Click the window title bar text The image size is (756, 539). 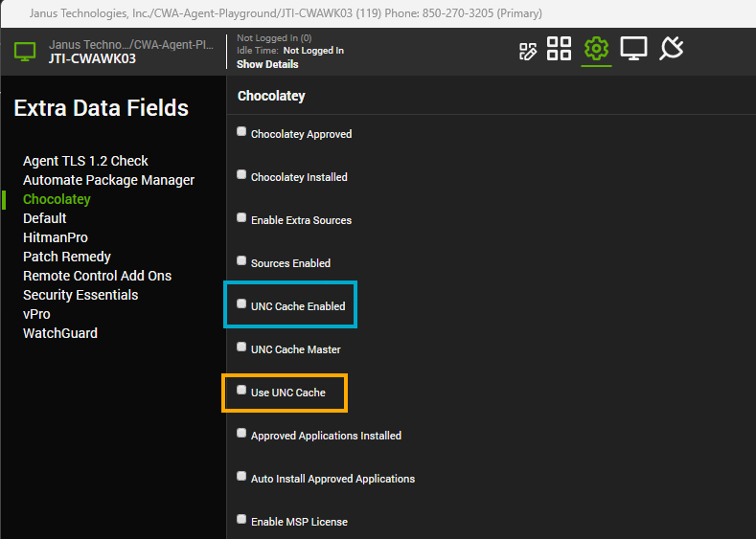(x=286, y=13)
